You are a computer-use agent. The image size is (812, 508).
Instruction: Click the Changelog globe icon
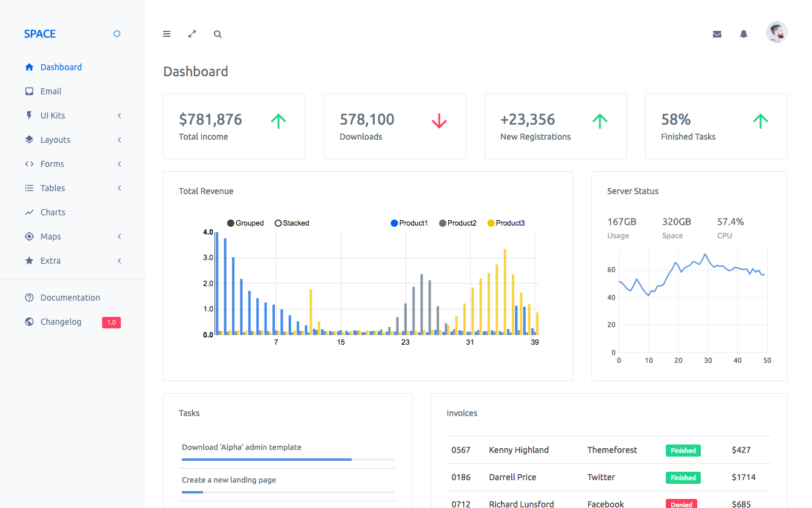(x=29, y=322)
